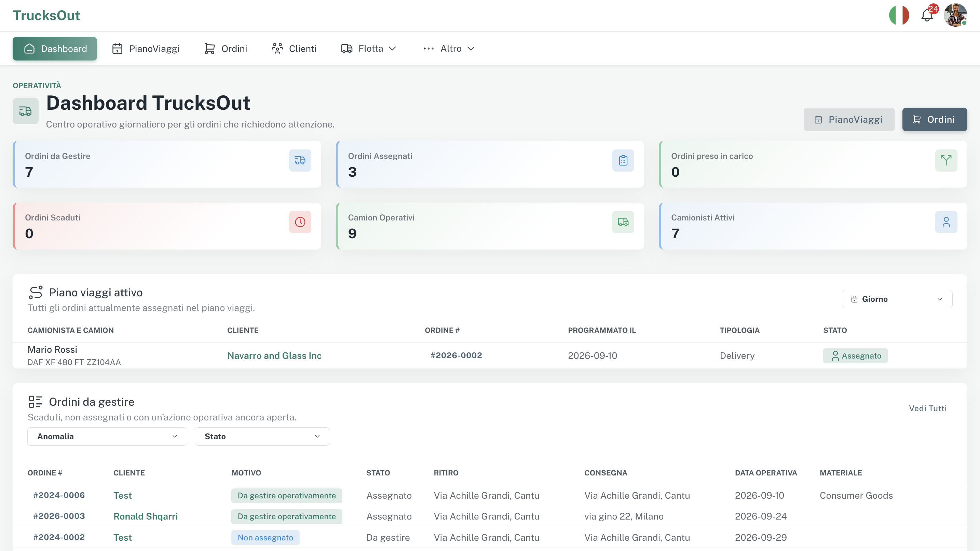Go to PianoViaggi in the navigation bar
The image size is (980, 551).
click(146, 49)
